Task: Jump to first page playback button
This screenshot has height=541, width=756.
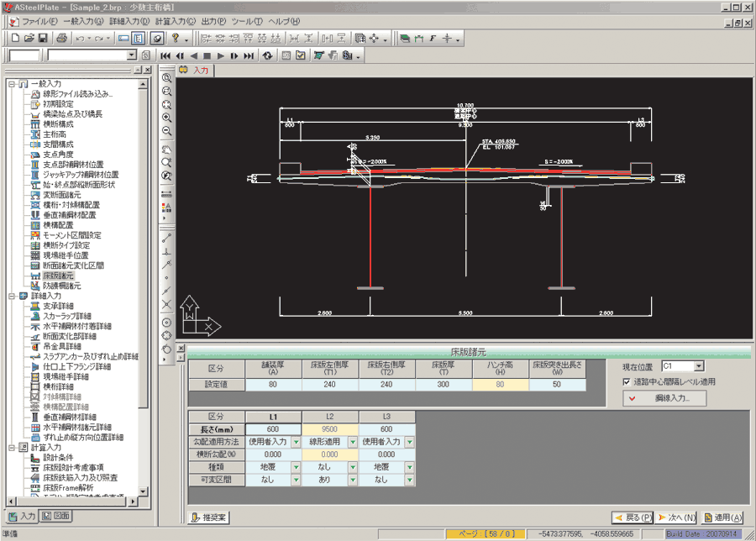Action: pyautogui.click(x=165, y=56)
